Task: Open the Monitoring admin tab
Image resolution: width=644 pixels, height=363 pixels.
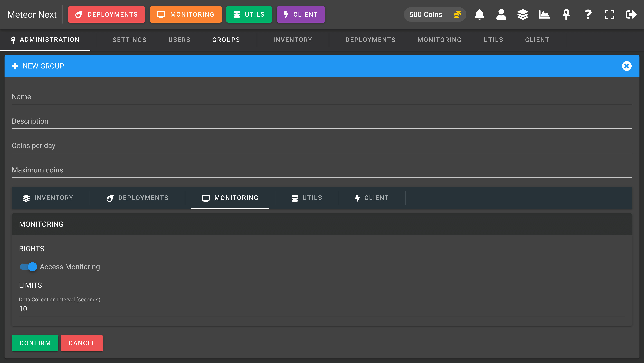Action: point(440,40)
